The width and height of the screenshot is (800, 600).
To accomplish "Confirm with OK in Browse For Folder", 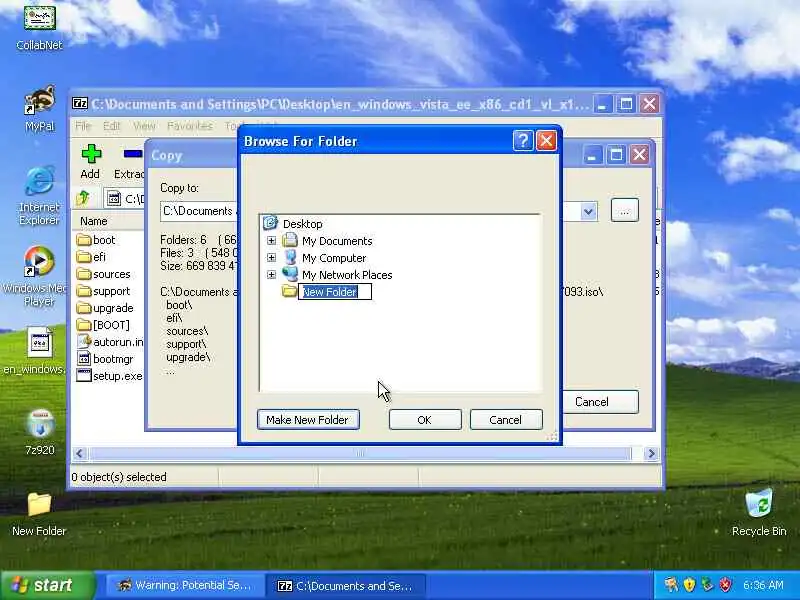I will 424,419.
